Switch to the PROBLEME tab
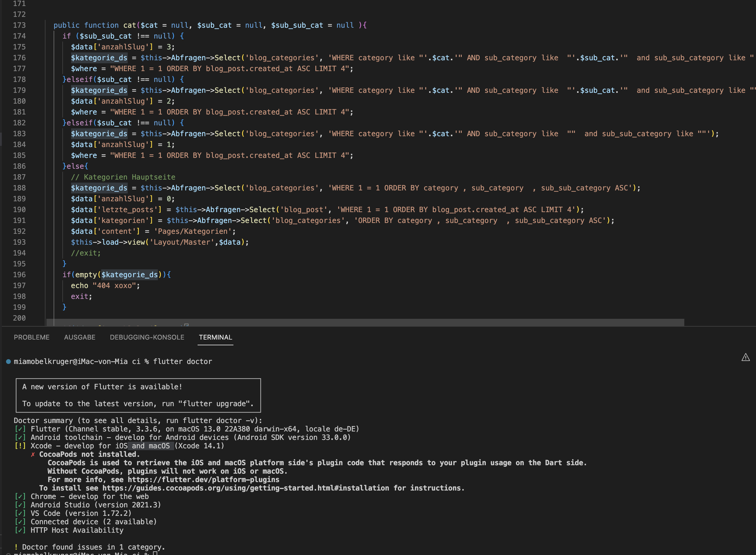The height and width of the screenshot is (555, 756). click(x=32, y=337)
